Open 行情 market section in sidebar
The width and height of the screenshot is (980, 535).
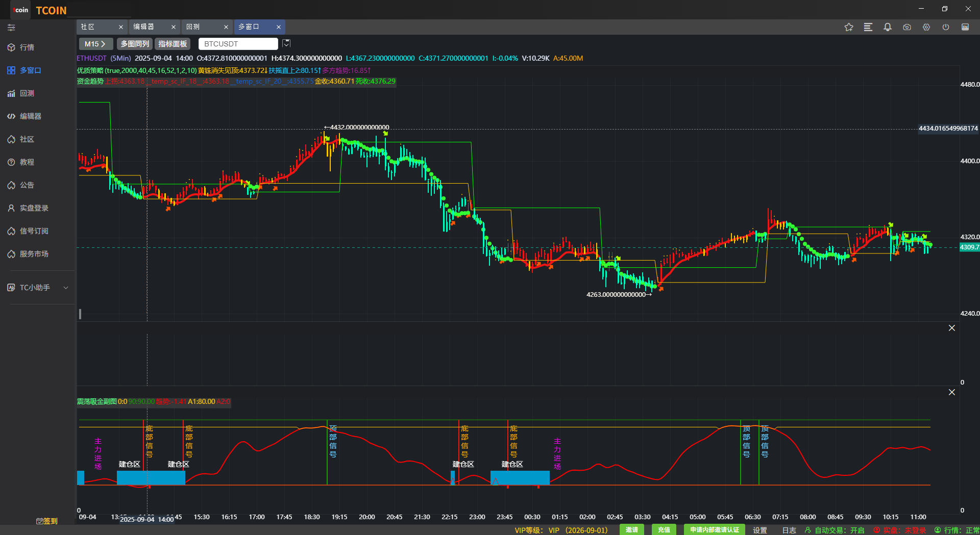pos(21,47)
